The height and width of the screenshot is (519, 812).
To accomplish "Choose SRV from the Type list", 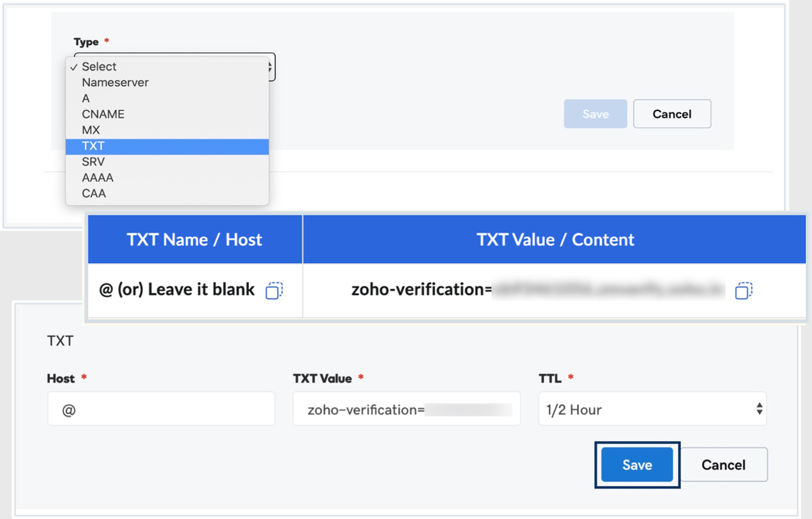I will pos(167,162).
